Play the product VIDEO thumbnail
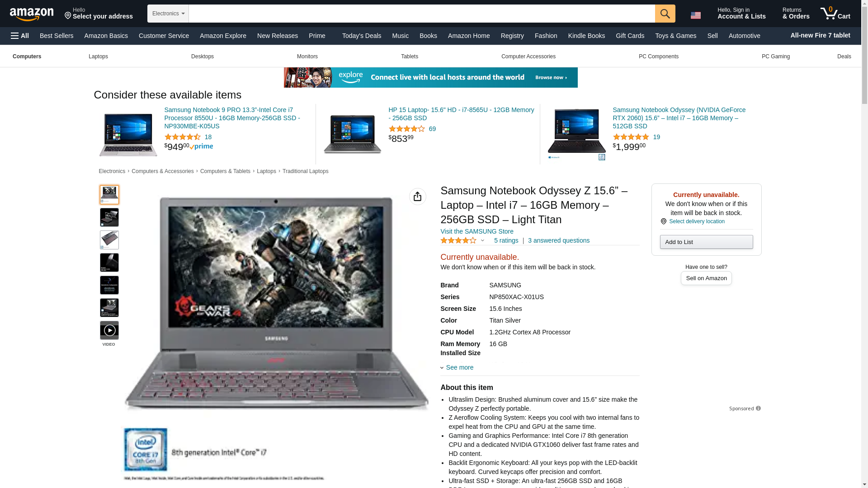 [x=109, y=330]
